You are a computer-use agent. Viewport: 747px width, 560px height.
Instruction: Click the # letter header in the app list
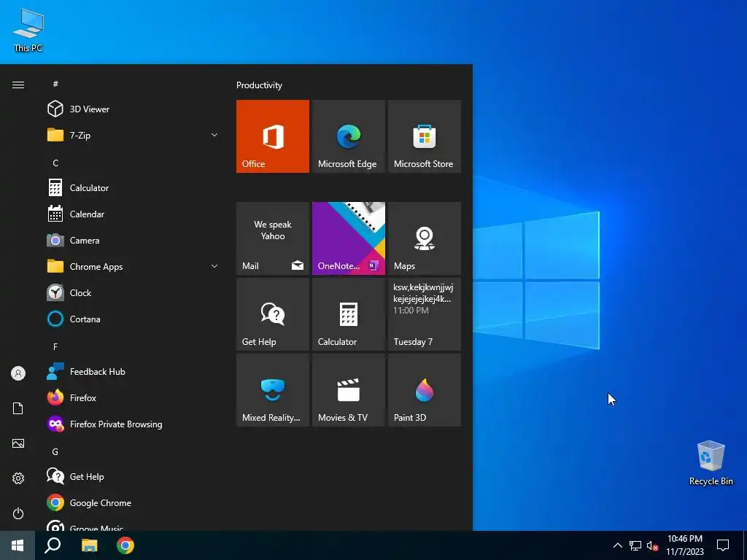click(55, 84)
